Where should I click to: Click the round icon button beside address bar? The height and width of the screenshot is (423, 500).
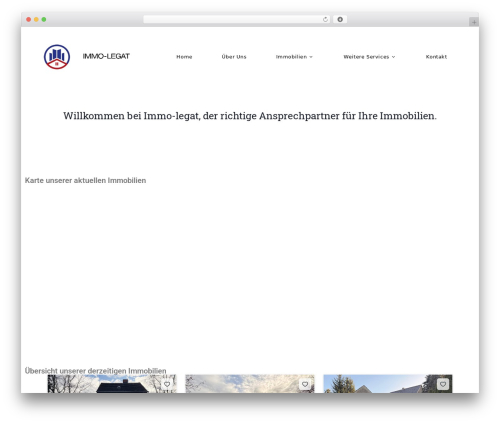pyautogui.click(x=340, y=20)
